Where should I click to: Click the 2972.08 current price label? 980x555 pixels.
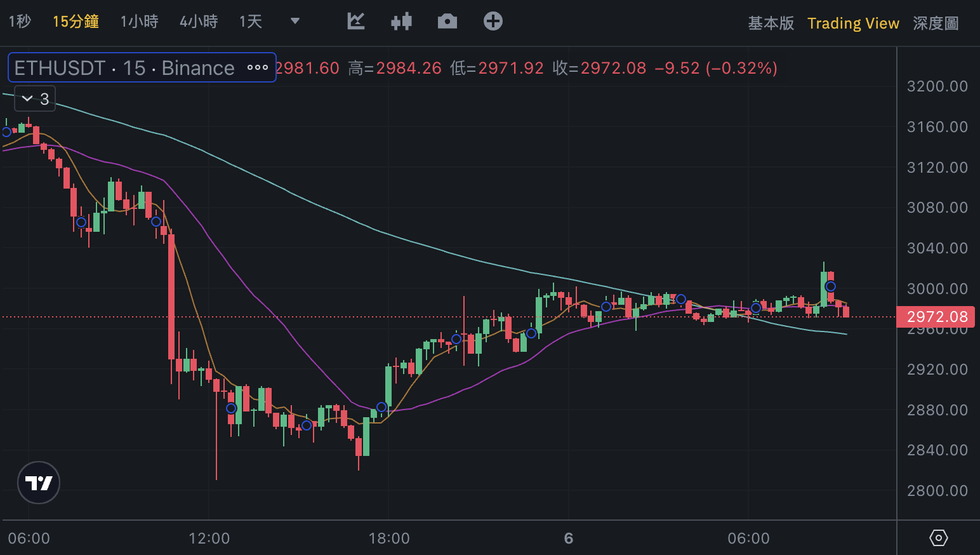tap(937, 316)
